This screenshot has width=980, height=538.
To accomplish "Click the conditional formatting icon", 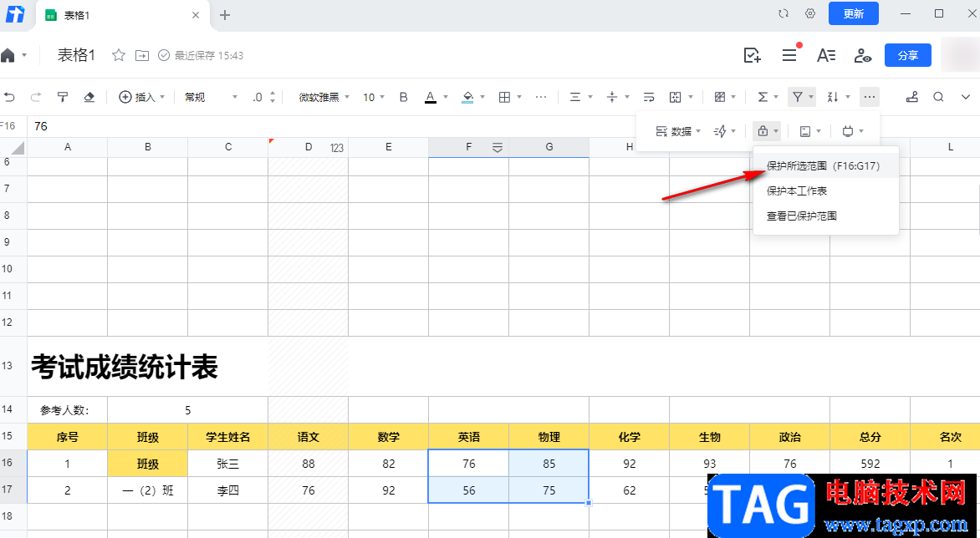I will (719, 97).
